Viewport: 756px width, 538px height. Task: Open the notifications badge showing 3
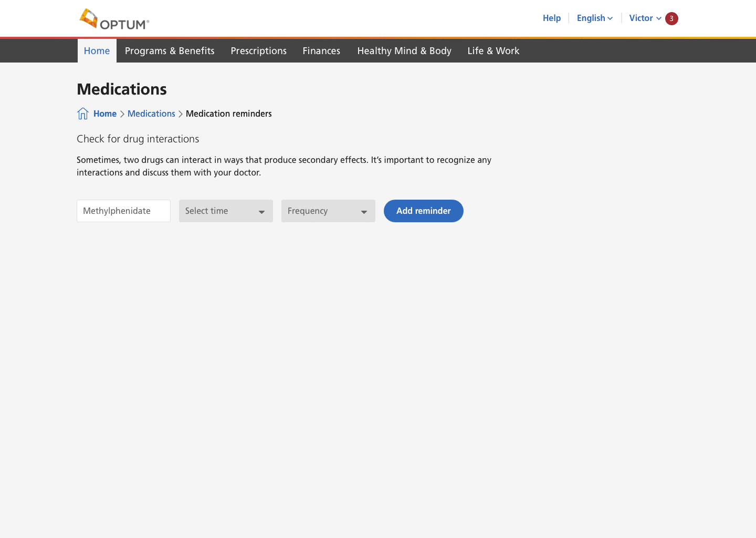pos(671,18)
